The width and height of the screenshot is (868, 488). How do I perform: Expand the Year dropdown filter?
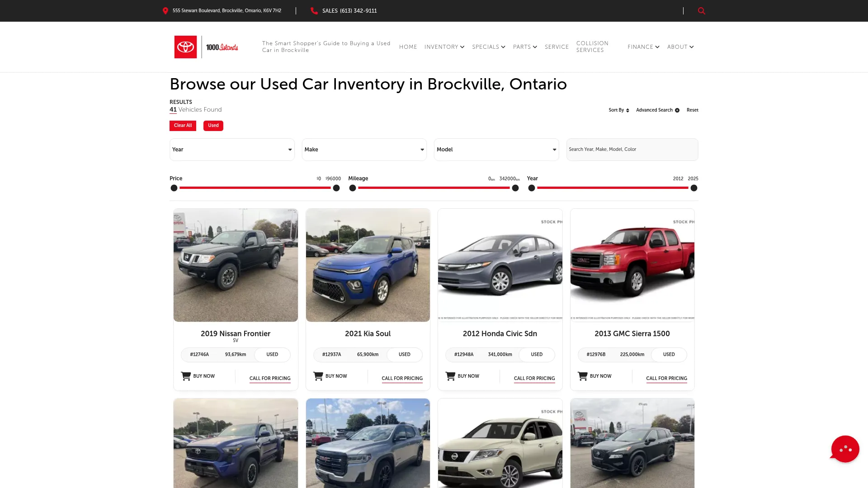tap(232, 150)
